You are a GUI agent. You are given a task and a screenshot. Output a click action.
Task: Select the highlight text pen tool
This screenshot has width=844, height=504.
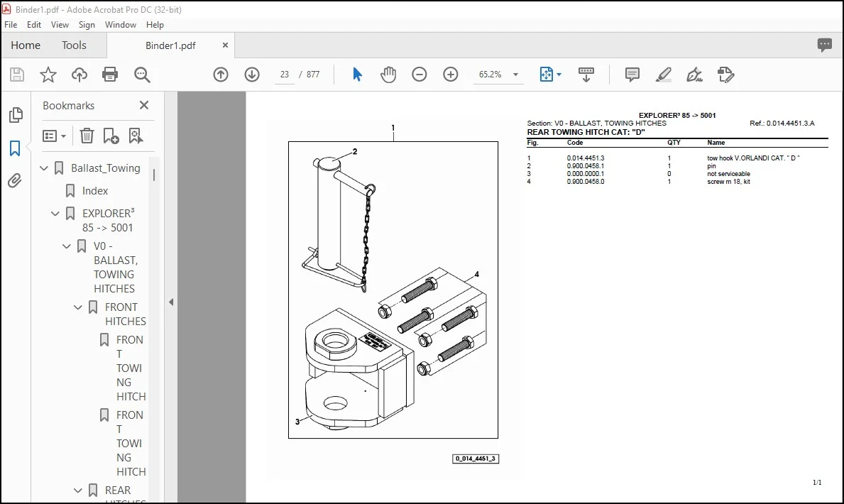(663, 75)
